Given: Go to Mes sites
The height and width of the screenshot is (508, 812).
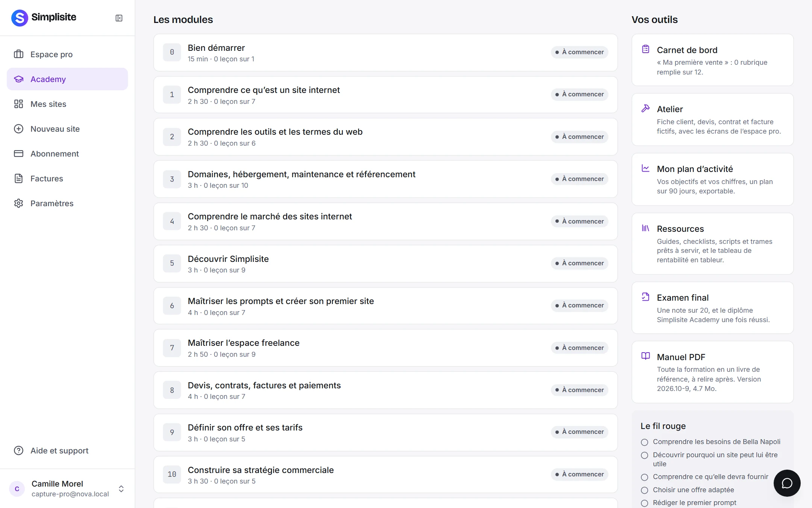Looking at the screenshot, I should click(67, 104).
